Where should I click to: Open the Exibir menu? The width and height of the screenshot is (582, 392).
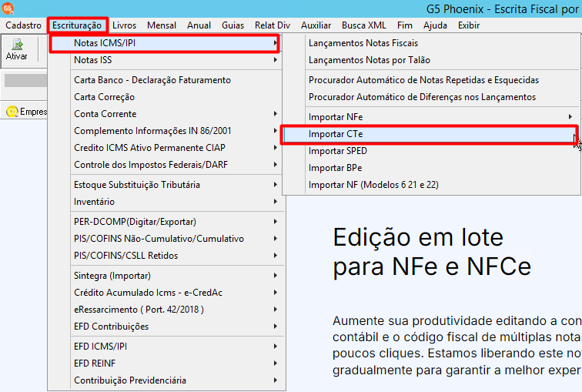[469, 25]
